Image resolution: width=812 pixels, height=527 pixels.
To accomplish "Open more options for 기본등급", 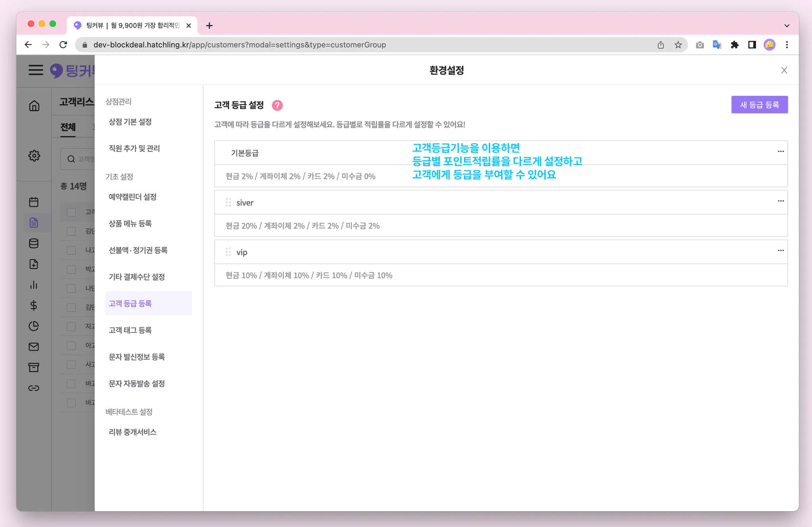I will (780, 152).
